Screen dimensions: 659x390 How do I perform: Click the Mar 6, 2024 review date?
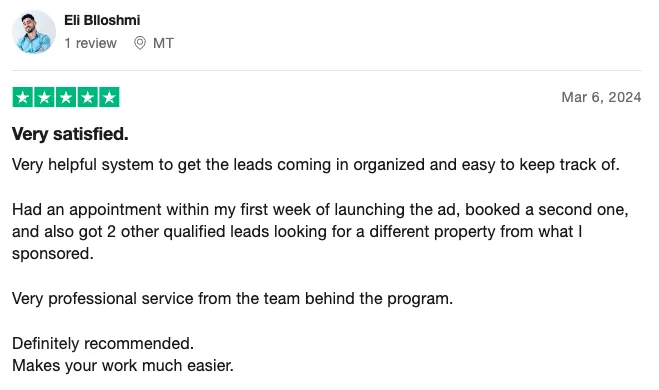point(601,97)
